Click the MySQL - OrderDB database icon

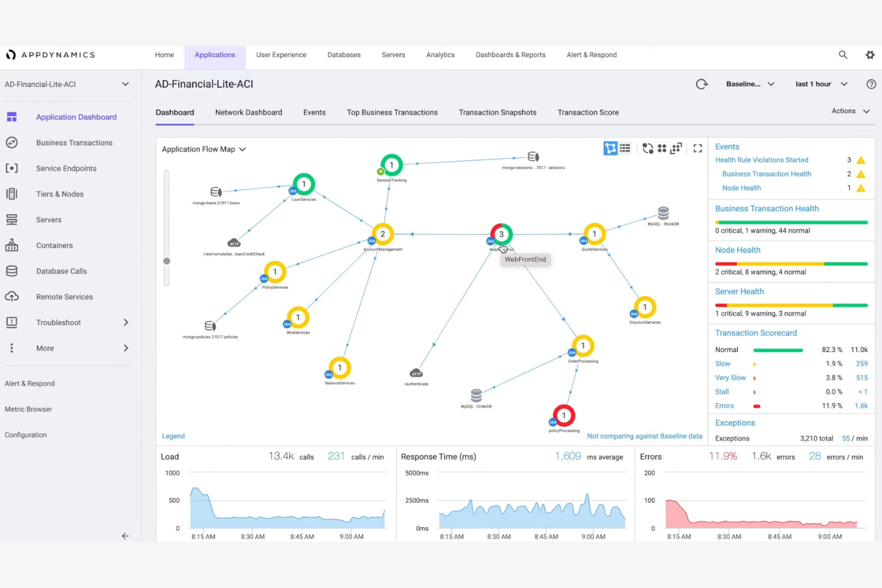click(476, 396)
